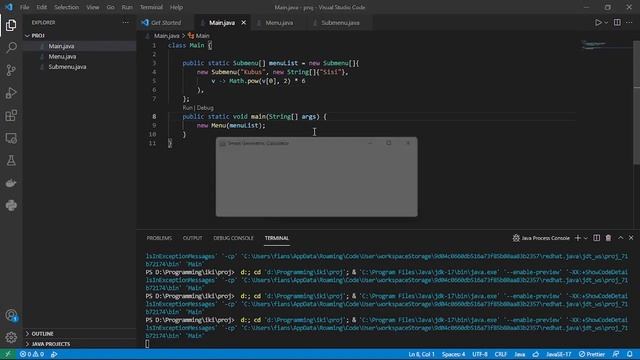This screenshot has height=360, width=640.
Task: Open run options dropdown beside play button
Action: (606, 23)
